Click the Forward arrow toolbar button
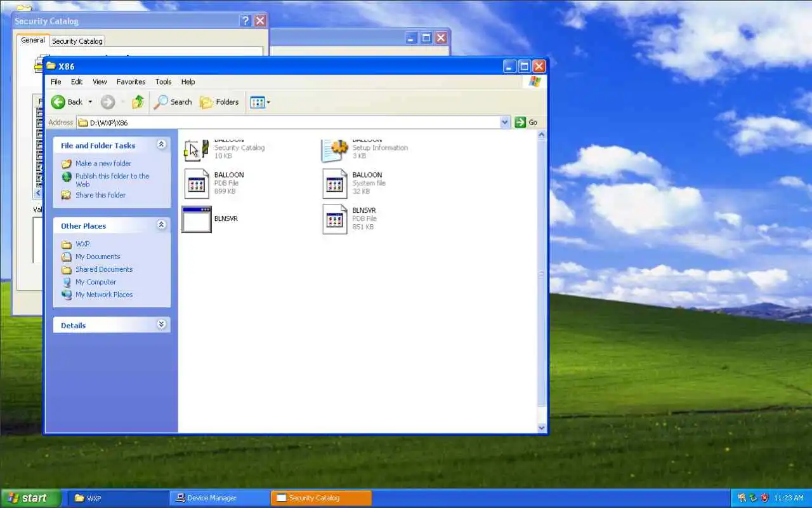 click(x=108, y=102)
